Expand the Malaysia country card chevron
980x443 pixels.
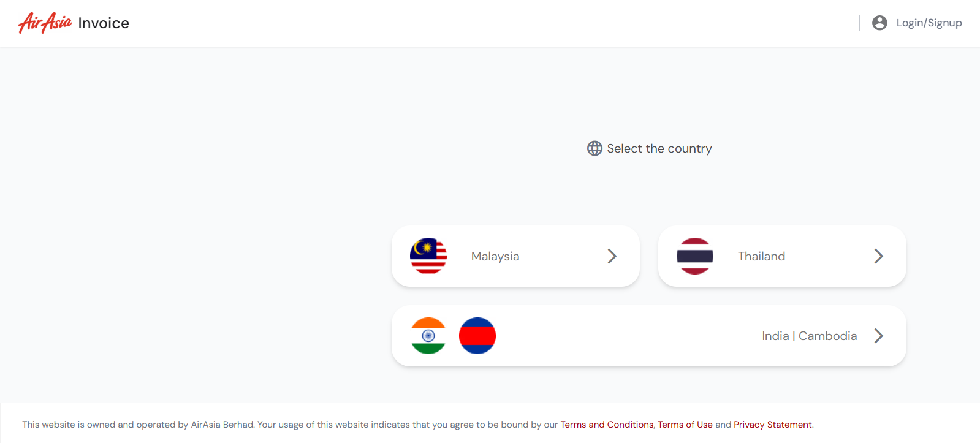(x=612, y=256)
